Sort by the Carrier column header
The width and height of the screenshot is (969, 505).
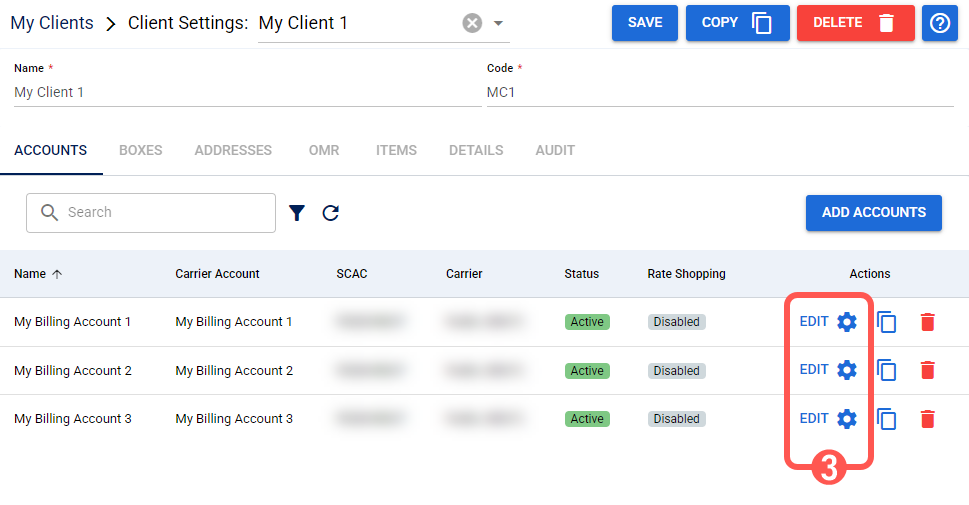[464, 274]
